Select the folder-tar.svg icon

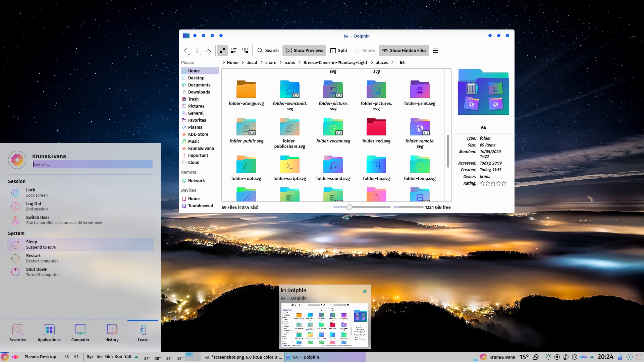pyautogui.click(x=376, y=164)
